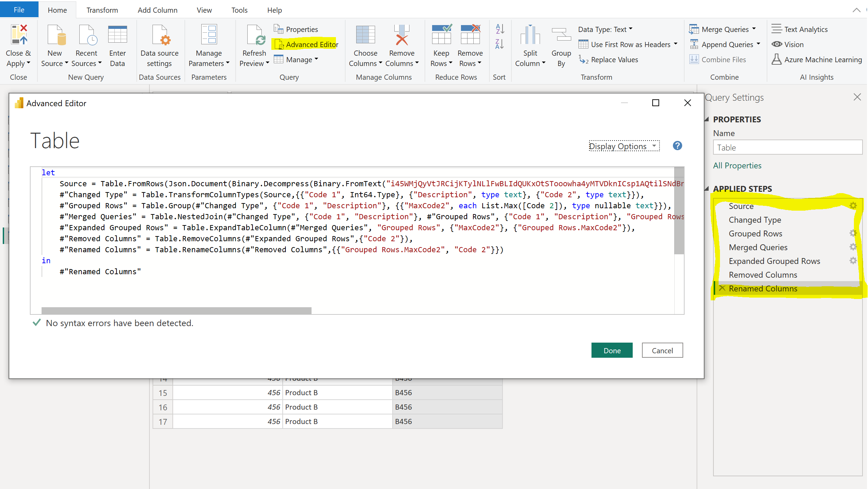The height and width of the screenshot is (489, 868).
Task: Open the gear settings for the Source step
Action: click(x=853, y=205)
